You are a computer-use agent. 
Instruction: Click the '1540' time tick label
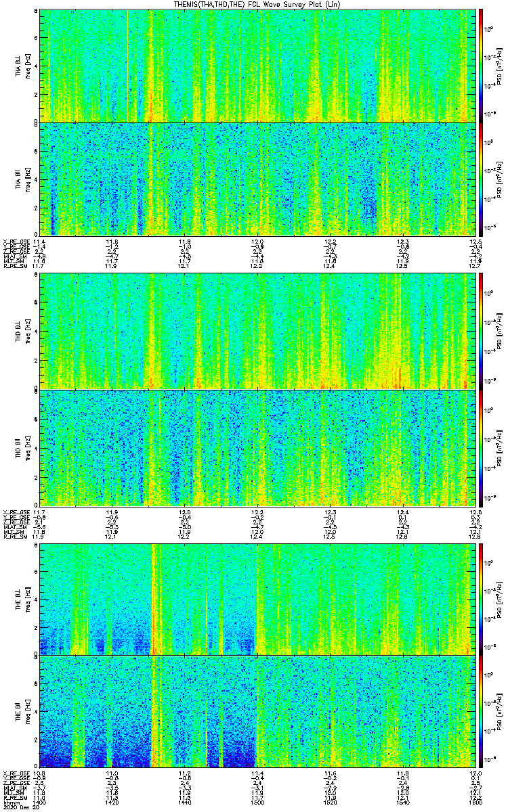tap(402, 803)
